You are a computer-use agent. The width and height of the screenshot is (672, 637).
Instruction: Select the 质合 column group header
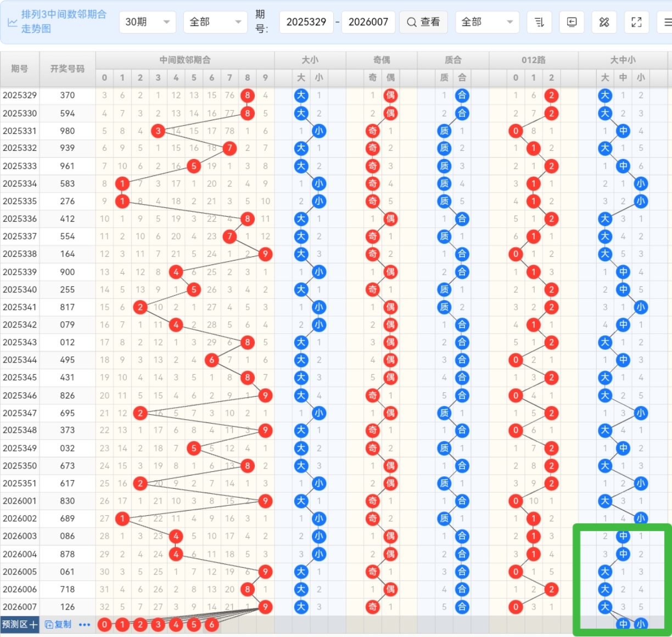coord(453,60)
